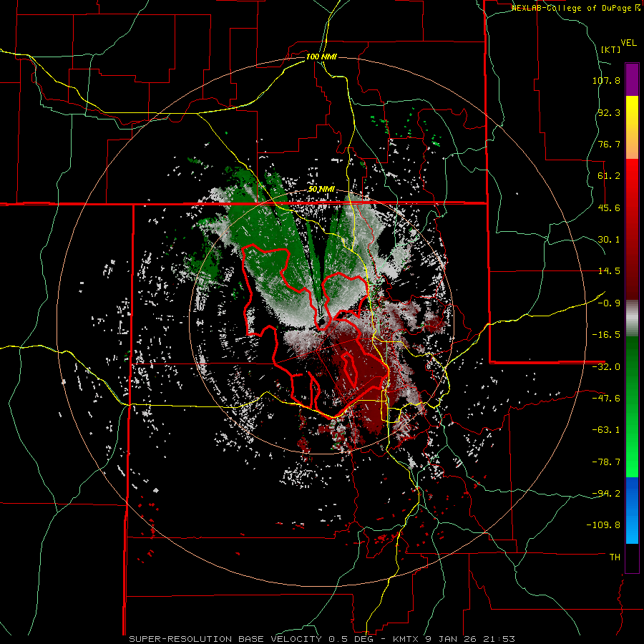
Task: Select the -94.2 knot scale value
Action: tap(606, 494)
